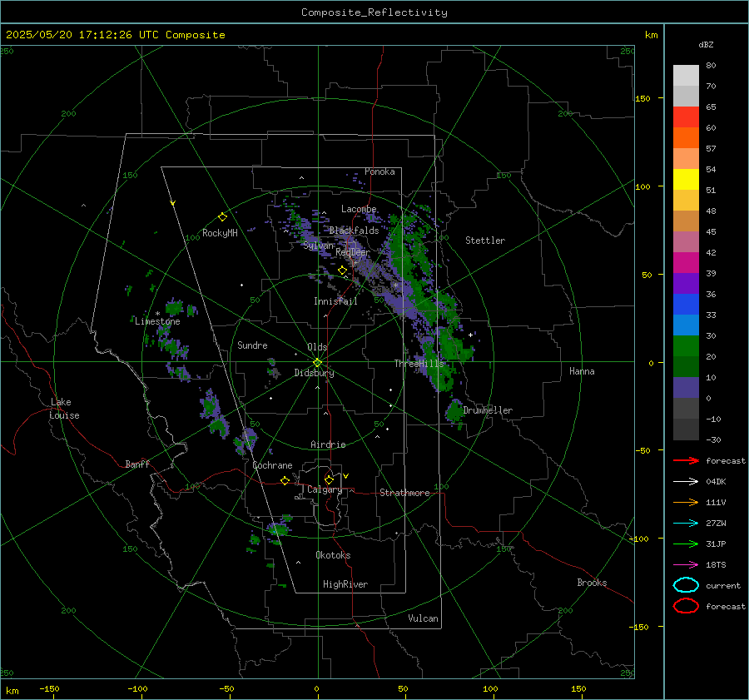Image resolution: width=749 pixels, height=700 pixels.
Task: Click the Composite_Reflectivity title text
Action: (374, 12)
